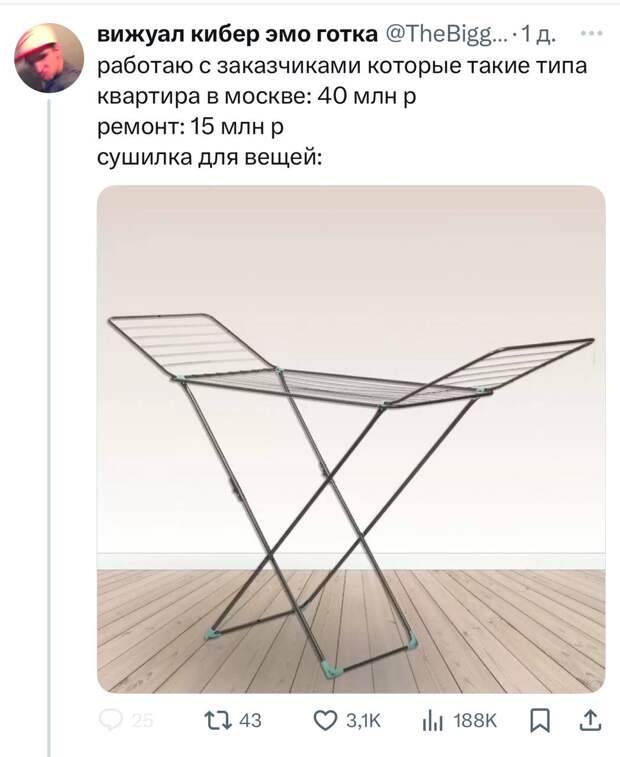Click the view count 188K
Screen dimensions: 620x757
pyautogui.click(x=475, y=721)
